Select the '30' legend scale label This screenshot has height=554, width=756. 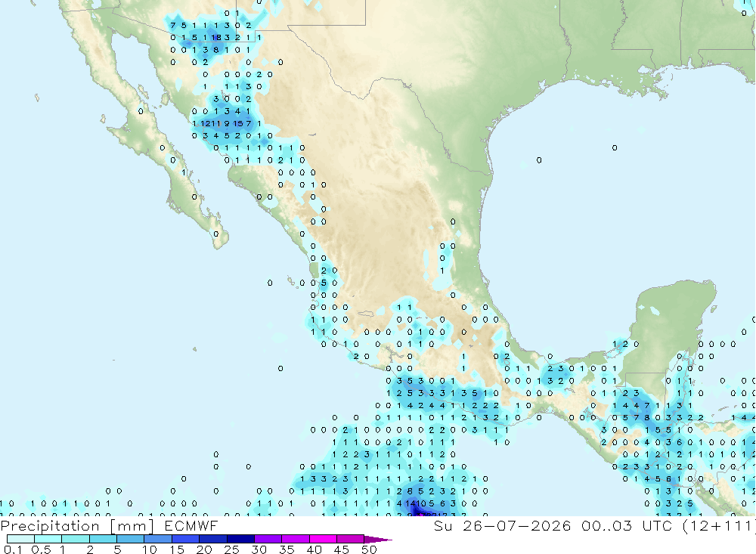259,549
